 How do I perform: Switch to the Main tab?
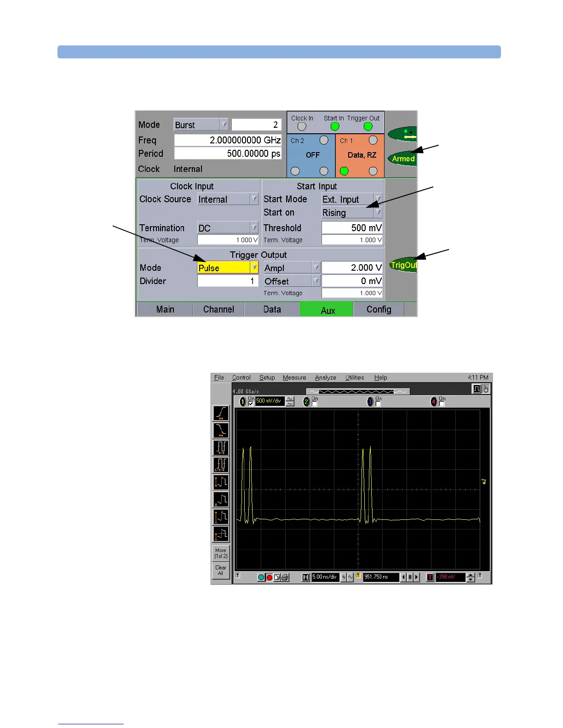point(165,309)
